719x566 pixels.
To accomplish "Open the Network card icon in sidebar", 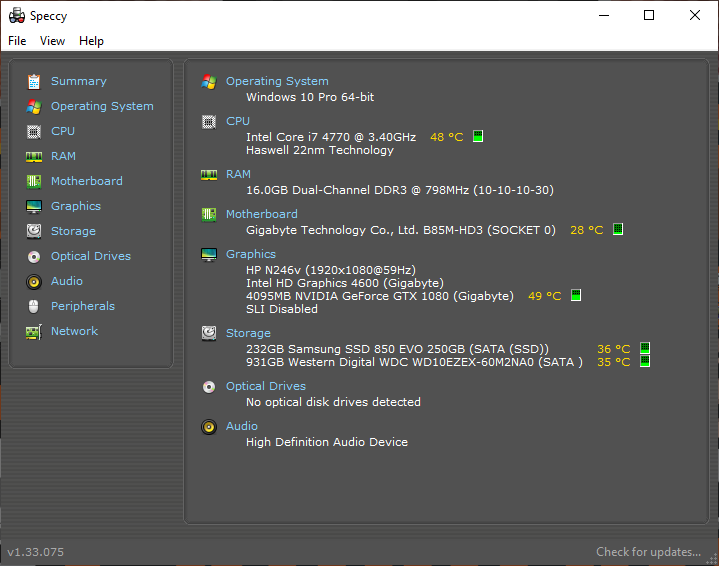I will pyautogui.click(x=34, y=332).
